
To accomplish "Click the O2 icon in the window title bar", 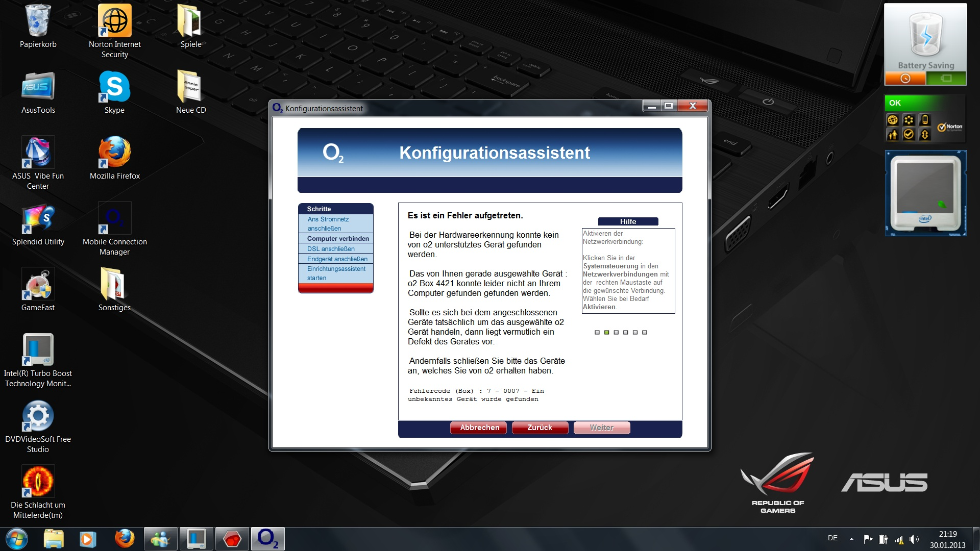I will pos(278,108).
